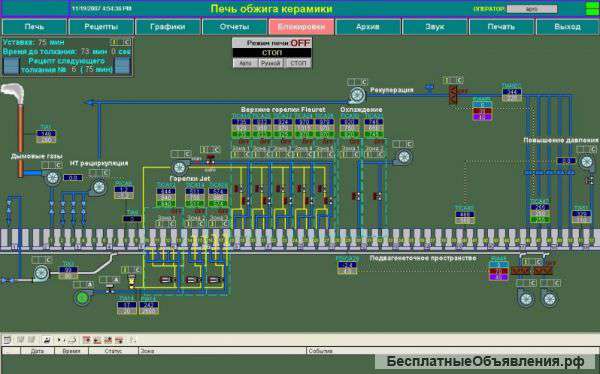The width and height of the screenshot is (600, 374).
Task: Open the highlighted Блокировки tab
Action: (301, 27)
